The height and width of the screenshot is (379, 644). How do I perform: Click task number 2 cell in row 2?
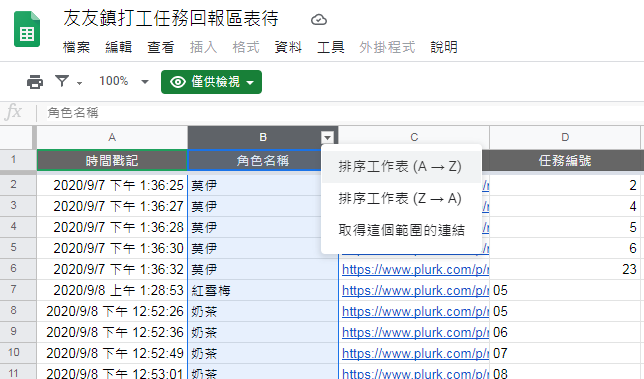[565, 185]
